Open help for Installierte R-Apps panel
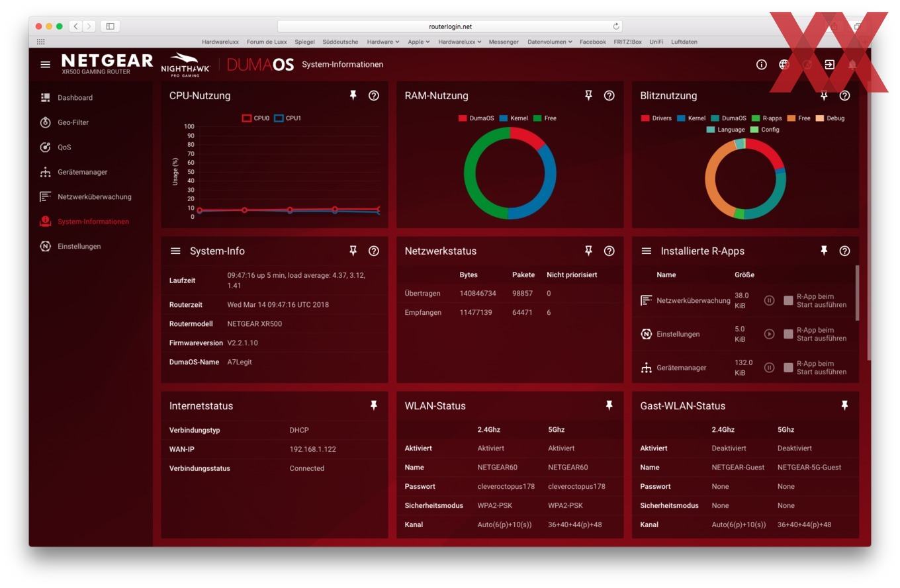Image resolution: width=900 pixels, height=588 pixels. pyautogui.click(x=844, y=251)
